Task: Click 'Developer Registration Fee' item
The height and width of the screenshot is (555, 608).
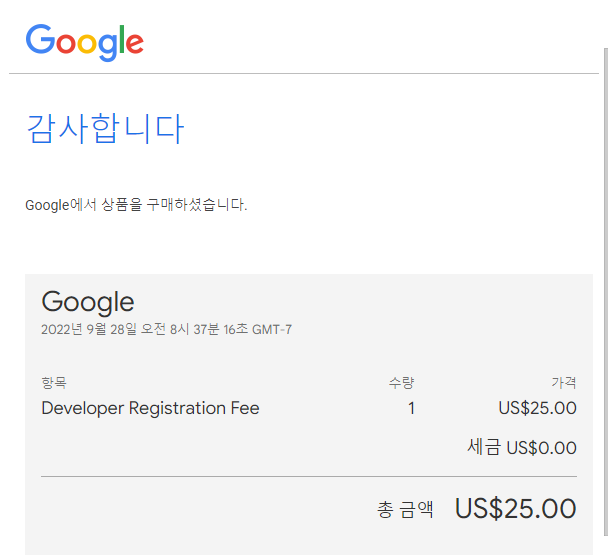Action: [x=150, y=408]
